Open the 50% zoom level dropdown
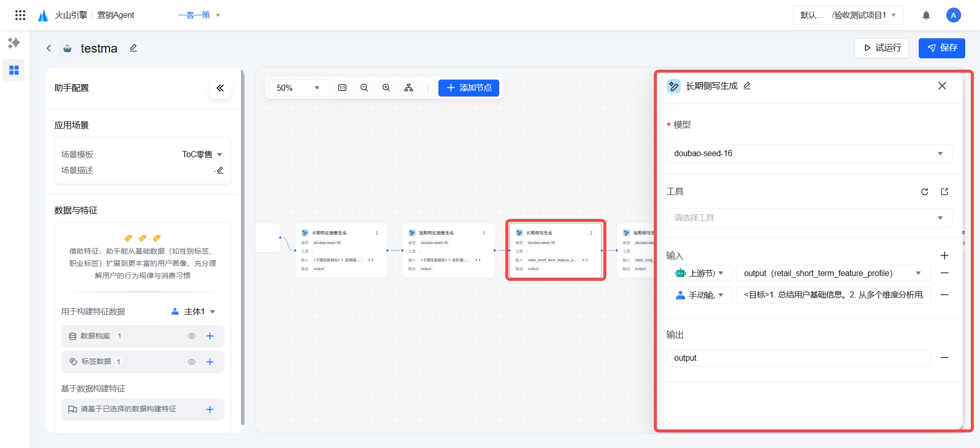This screenshot has width=980, height=448. [x=298, y=88]
